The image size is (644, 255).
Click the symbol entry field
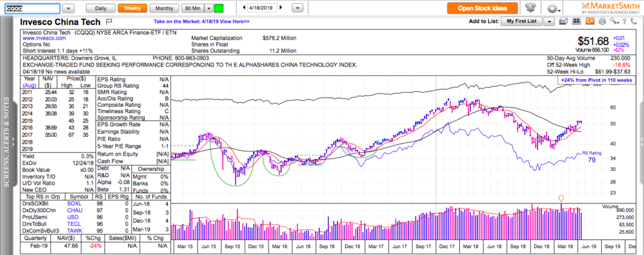(x=33, y=8)
